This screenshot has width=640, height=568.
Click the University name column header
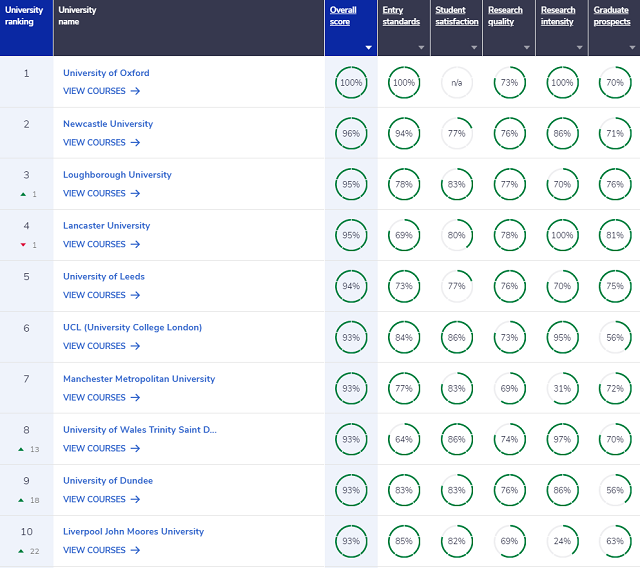point(189,28)
